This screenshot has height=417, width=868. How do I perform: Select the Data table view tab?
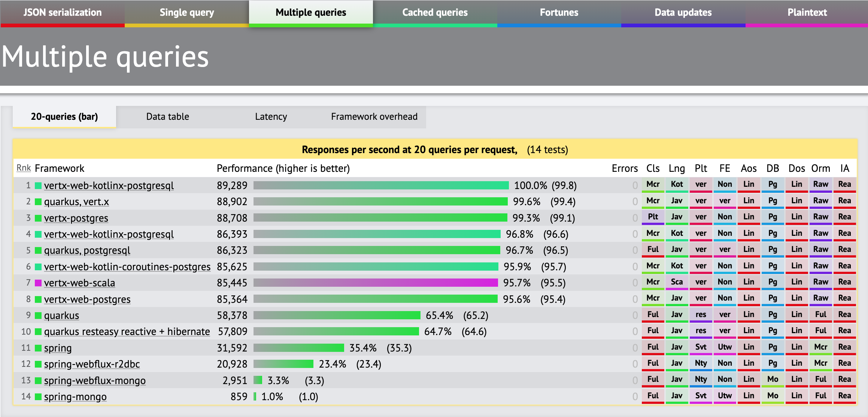pos(167,117)
